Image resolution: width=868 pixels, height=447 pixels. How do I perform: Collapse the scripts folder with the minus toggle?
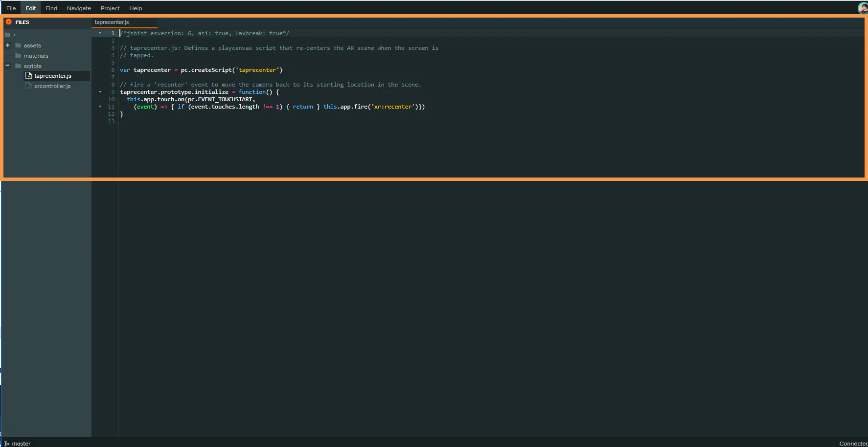click(x=7, y=66)
